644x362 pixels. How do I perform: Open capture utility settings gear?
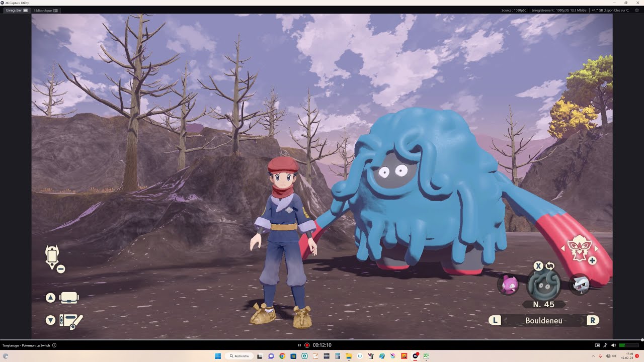637,10
